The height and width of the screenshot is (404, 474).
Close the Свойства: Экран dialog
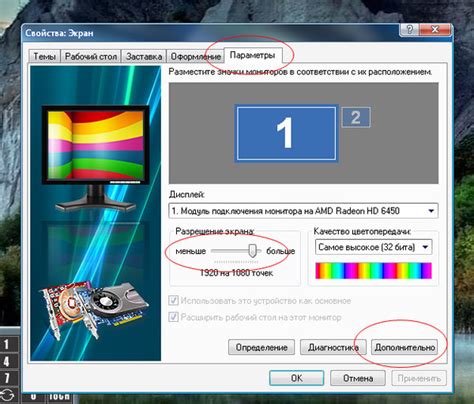point(435,30)
